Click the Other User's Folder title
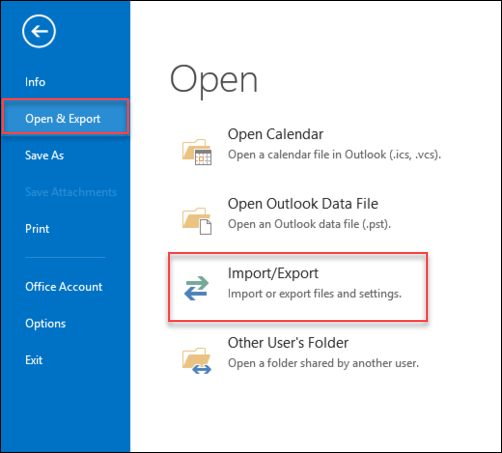This screenshot has height=453, width=502. click(x=288, y=343)
